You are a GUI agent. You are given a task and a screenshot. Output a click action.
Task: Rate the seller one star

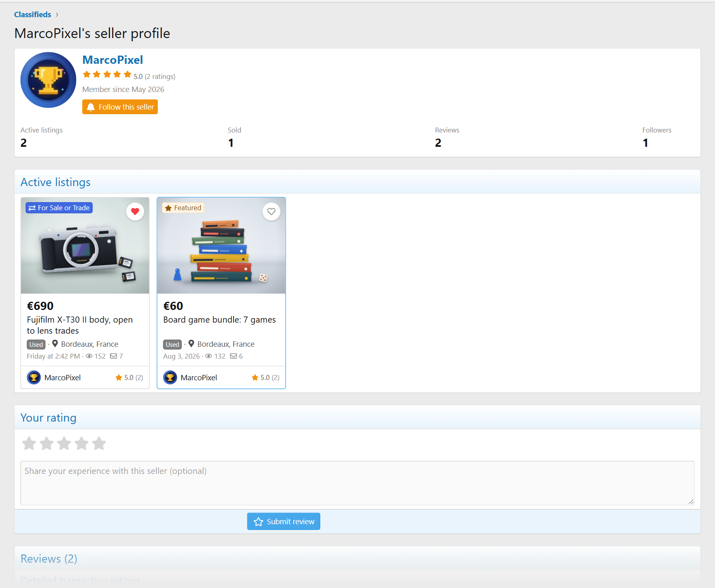[29, 443]
